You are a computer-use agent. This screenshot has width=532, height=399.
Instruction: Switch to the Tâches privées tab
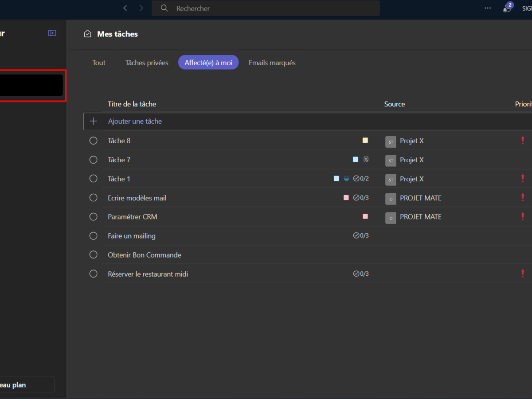pyautogui.click(x=147, y=63)
